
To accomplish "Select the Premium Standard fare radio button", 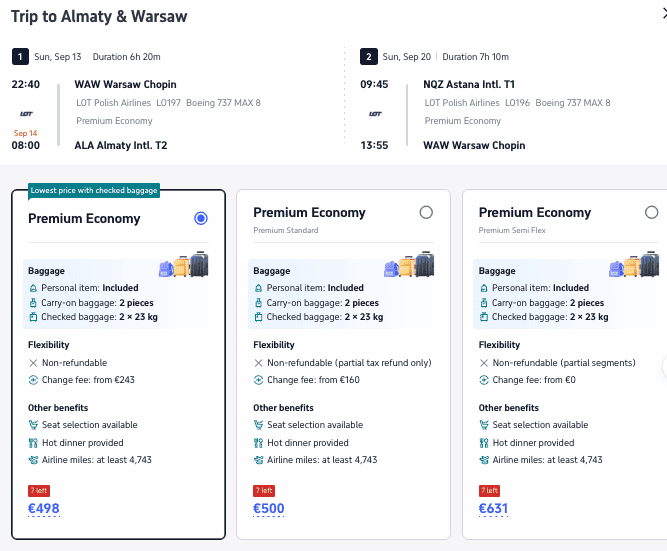I will click(426, 212).
